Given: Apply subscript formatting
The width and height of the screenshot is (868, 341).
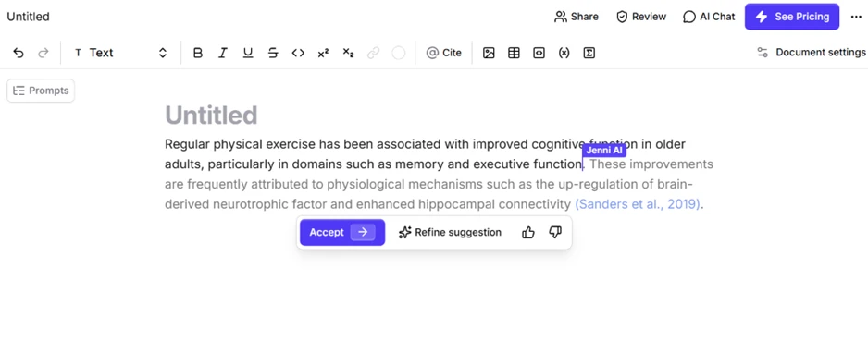Looking at the screenshot, I should (x=348, y=53).
